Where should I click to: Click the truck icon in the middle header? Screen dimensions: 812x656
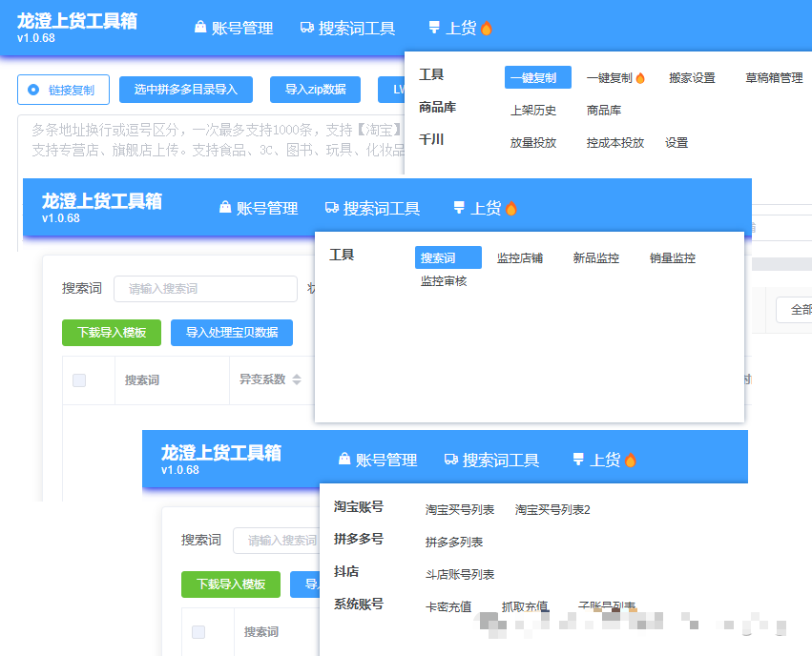tap(332, 208)
